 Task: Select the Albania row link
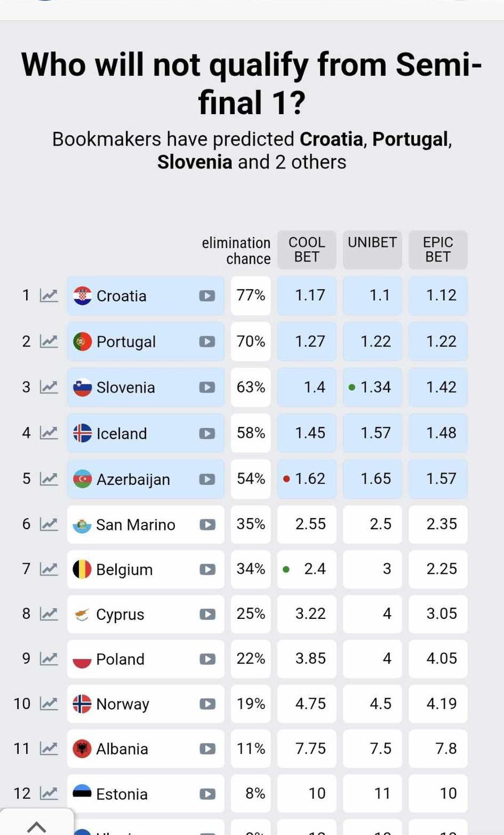122,749
